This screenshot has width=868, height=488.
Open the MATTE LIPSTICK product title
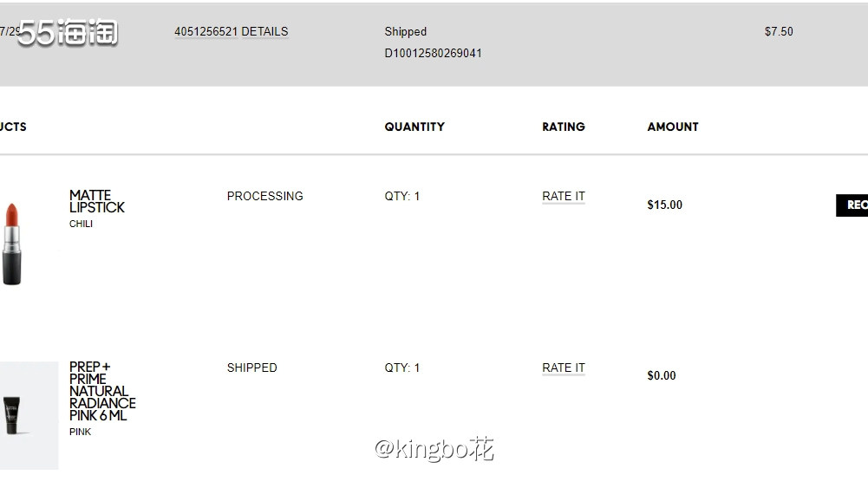97,201
